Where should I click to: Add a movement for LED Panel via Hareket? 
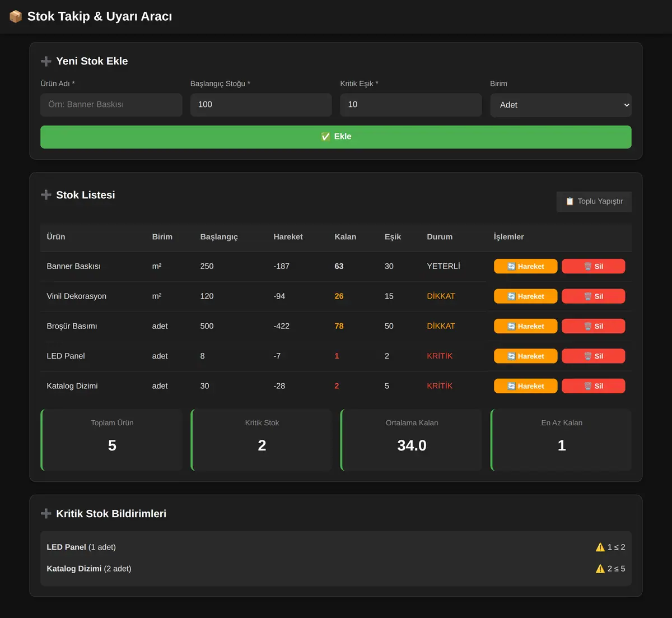(526, 356)
